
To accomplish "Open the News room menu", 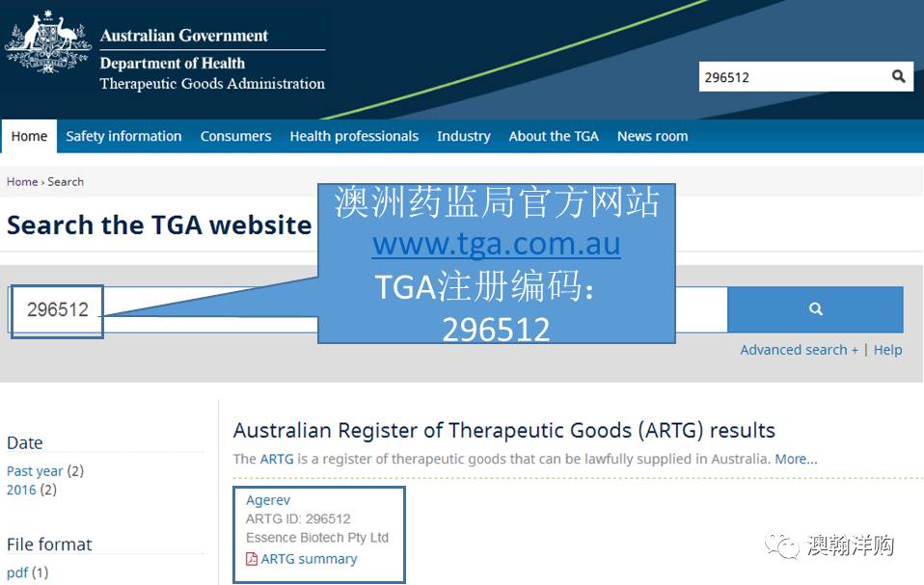I will pos(652,137).
